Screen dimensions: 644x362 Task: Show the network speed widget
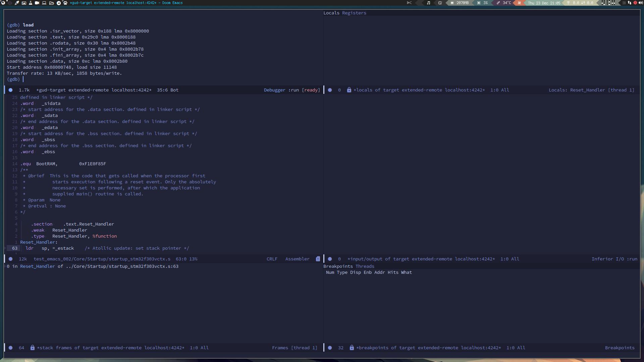click(580, 3)
